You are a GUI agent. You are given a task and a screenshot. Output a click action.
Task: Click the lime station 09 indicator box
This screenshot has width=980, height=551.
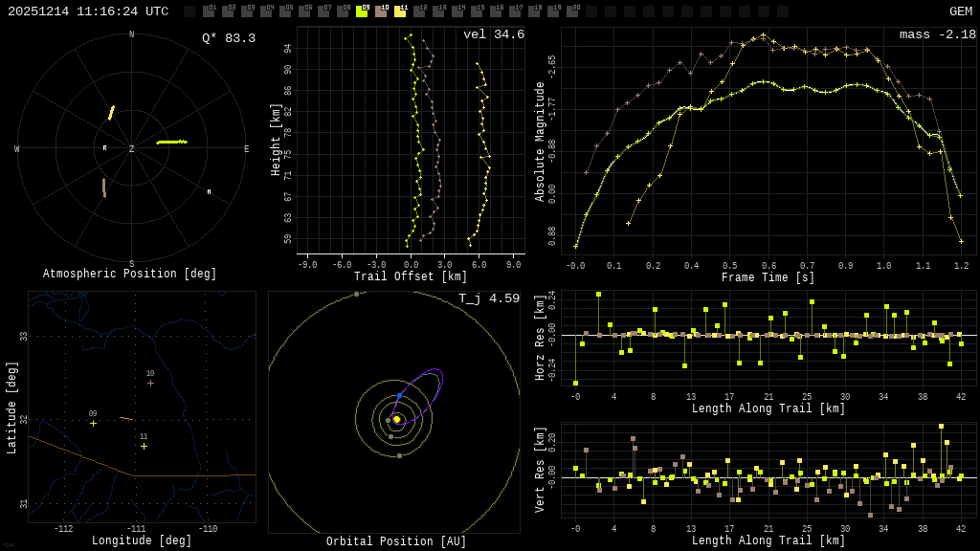[x=362, y=11]
